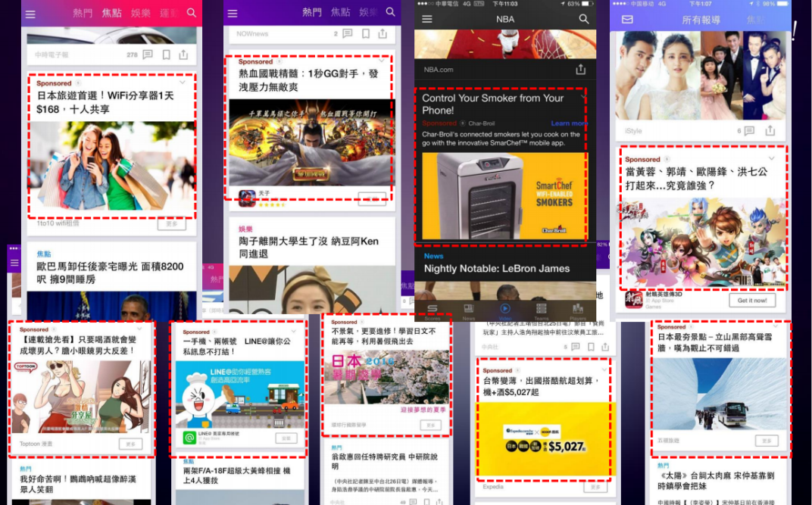Tap the video play icon in NBA bottom bar
This screenshot has height=505, width=812.
(504, 309)
